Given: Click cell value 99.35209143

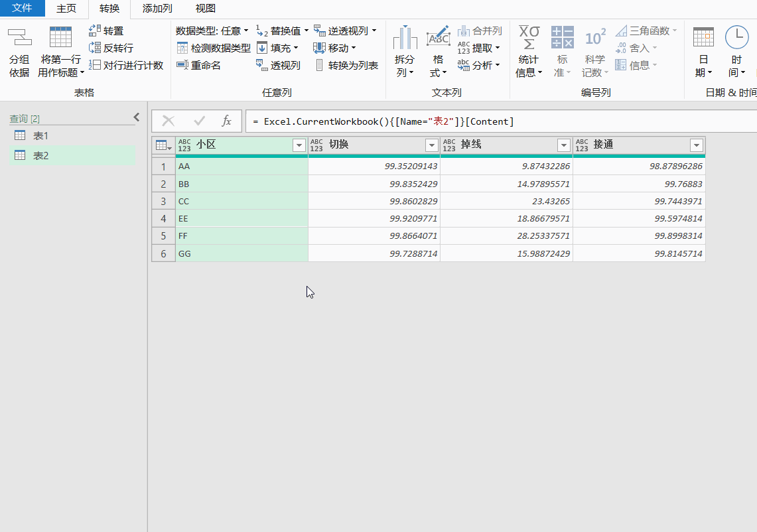Looking at the screenshot, I should (x=374, y=166).
